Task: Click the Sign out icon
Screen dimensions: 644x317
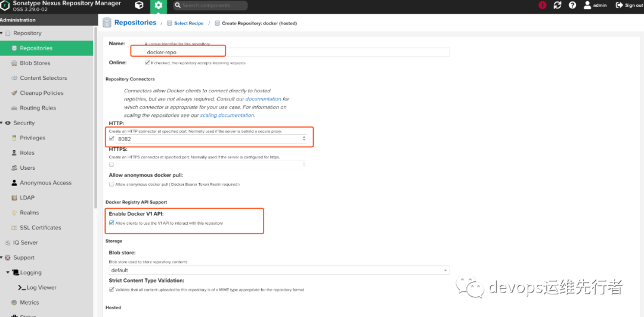Action: tap(619, 5)
